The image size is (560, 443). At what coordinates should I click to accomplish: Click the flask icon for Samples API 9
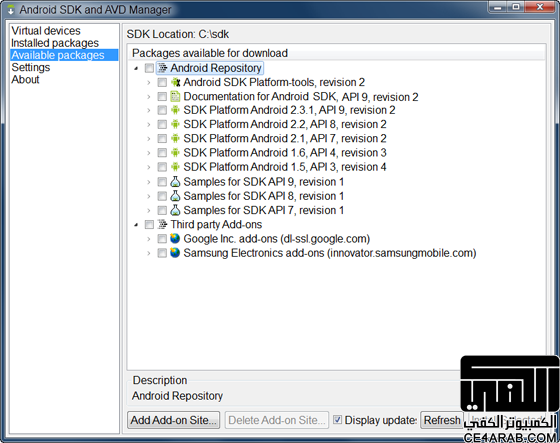tap(175, 181)
